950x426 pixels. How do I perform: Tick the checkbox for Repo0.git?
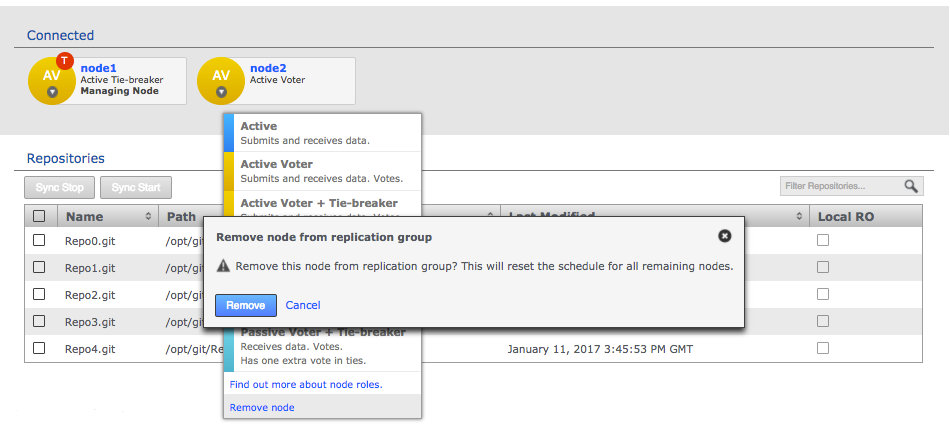(x=39, y=240)
